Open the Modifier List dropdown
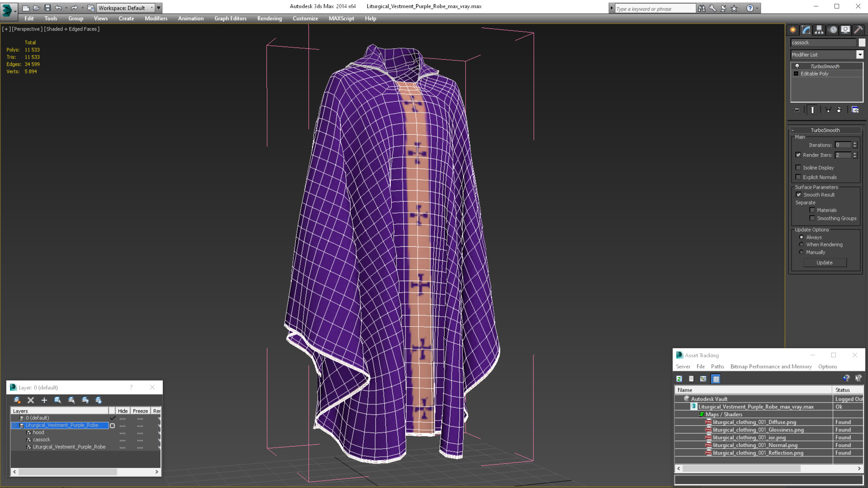Viewport: 868px width, 488px height. (x=860, y=55)
